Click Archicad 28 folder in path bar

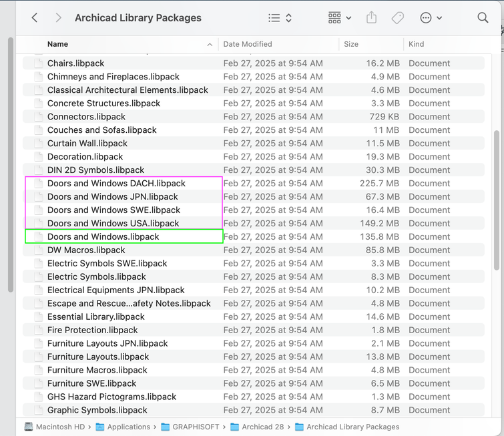coord(258,427)
